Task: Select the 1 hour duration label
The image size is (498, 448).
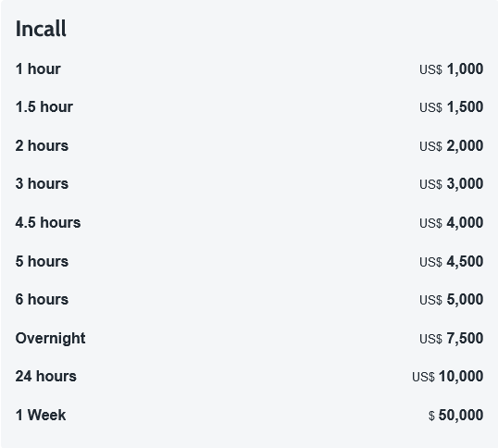Action: (x=38, y=68)
